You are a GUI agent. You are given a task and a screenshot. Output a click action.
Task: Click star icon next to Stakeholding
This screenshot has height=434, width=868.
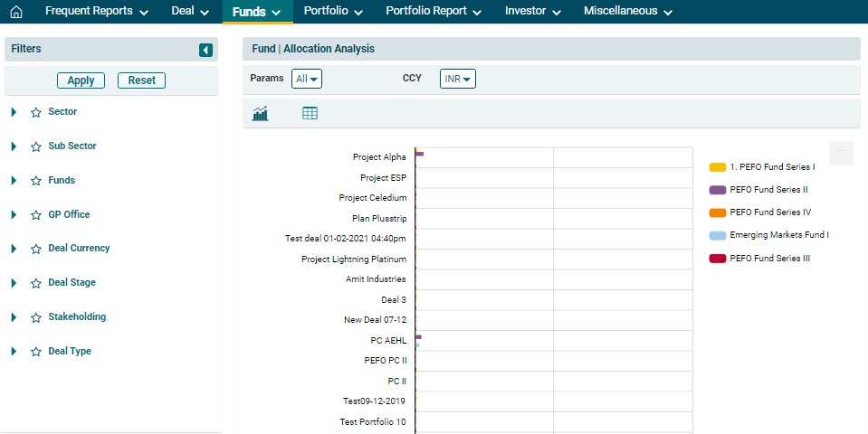pos(36,317)
